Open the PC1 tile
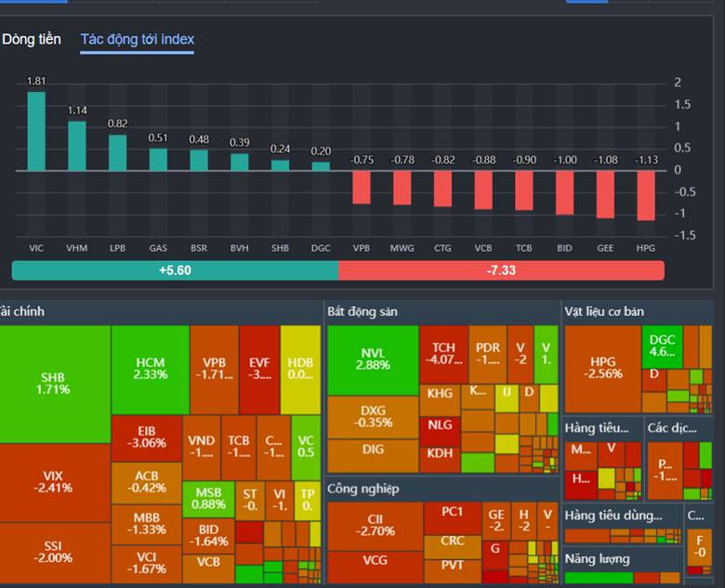The width and height of the screenshot is (725, 588). coord(453,518)
